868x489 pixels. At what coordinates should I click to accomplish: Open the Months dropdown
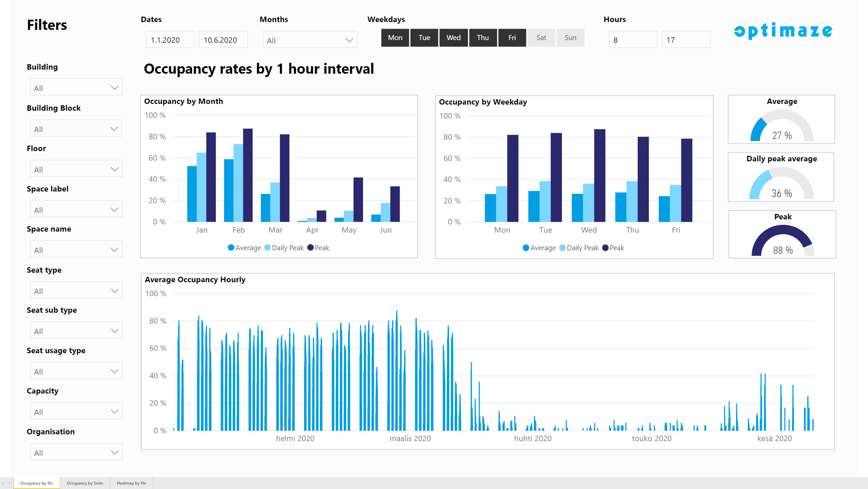pos(309,40)
